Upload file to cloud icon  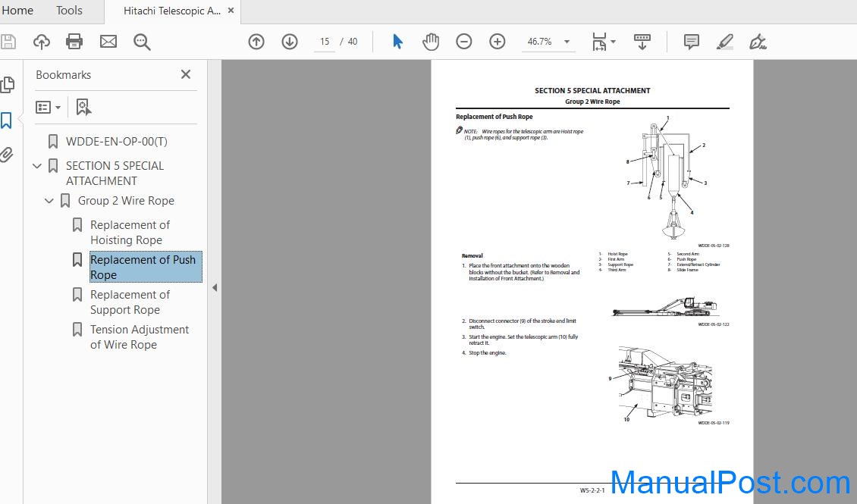coord(42,42)
